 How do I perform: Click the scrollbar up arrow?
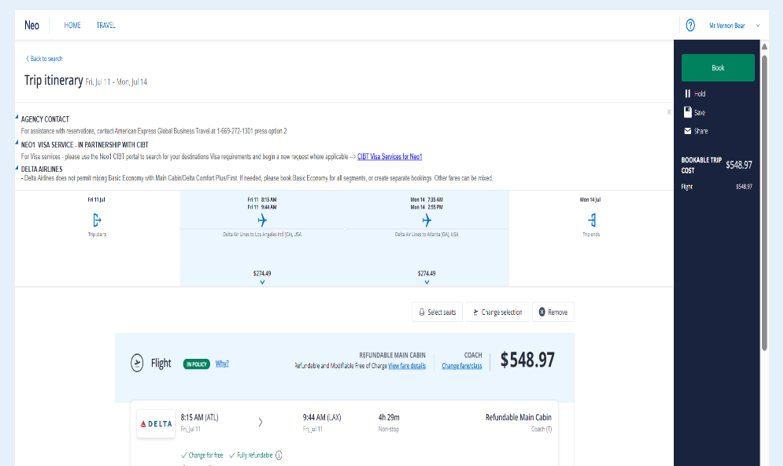[764, 46]
